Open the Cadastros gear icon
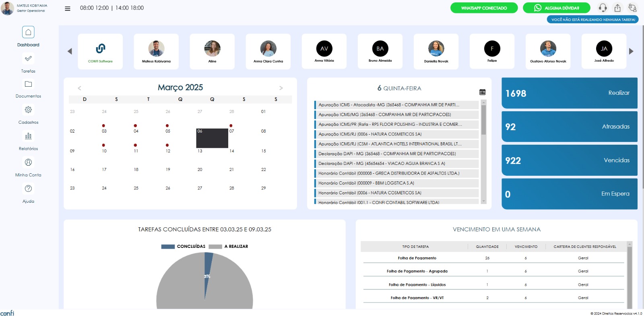Screen dimensions: 644x316 click(x=28, y=110)
